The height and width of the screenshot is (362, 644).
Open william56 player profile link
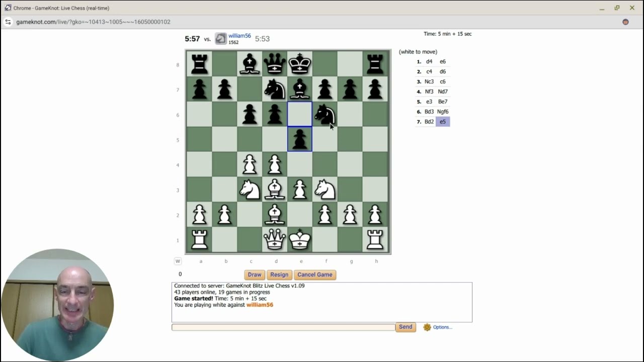239,36
